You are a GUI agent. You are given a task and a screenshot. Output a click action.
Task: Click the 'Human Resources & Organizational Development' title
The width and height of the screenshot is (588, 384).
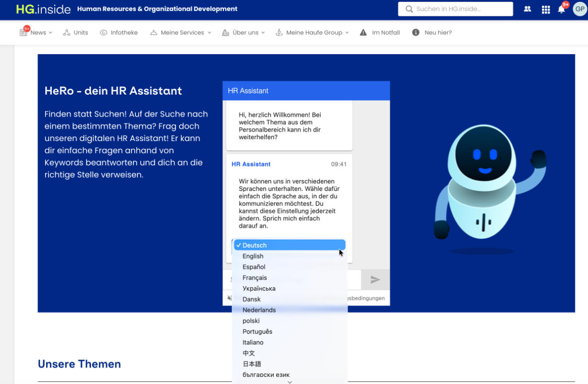point(157,9)
